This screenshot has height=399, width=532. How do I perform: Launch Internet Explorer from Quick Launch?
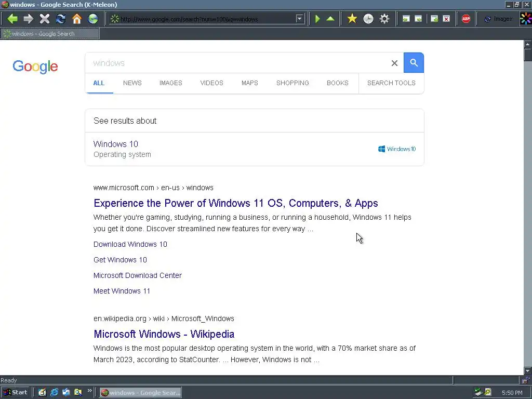tap(54, 393)
